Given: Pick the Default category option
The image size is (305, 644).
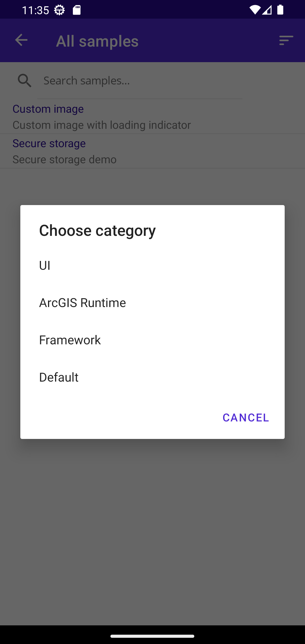Looking at the screenshot, I should pyautogui.click(x=152, y=377).
